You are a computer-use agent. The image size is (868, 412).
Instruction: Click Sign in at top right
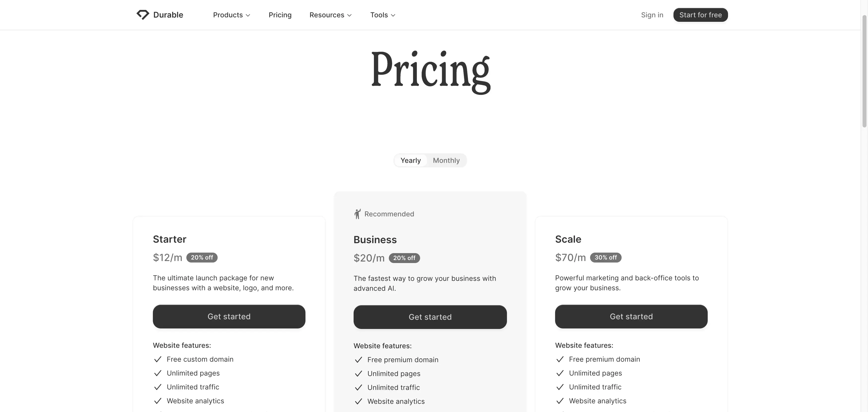tap(652, 15)
